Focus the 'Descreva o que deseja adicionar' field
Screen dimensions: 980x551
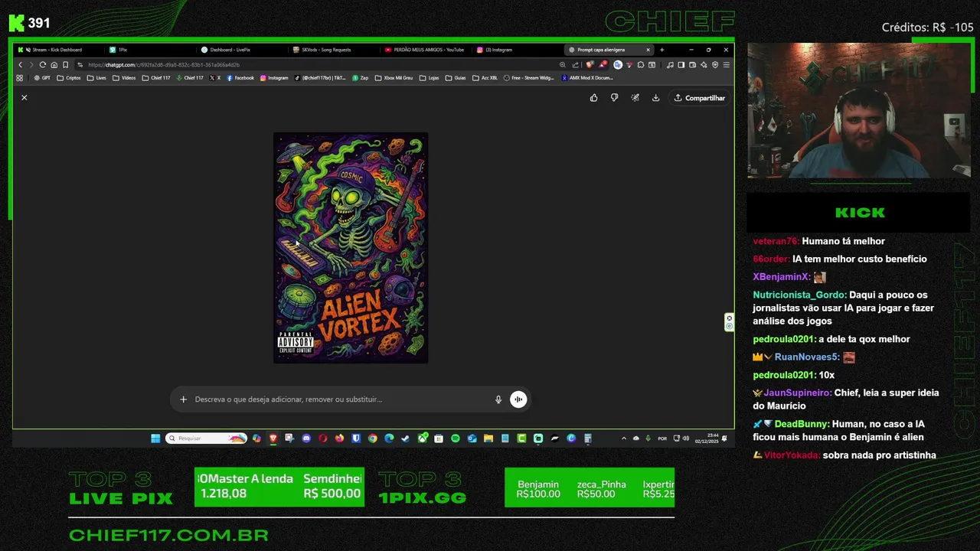(341, 399)
